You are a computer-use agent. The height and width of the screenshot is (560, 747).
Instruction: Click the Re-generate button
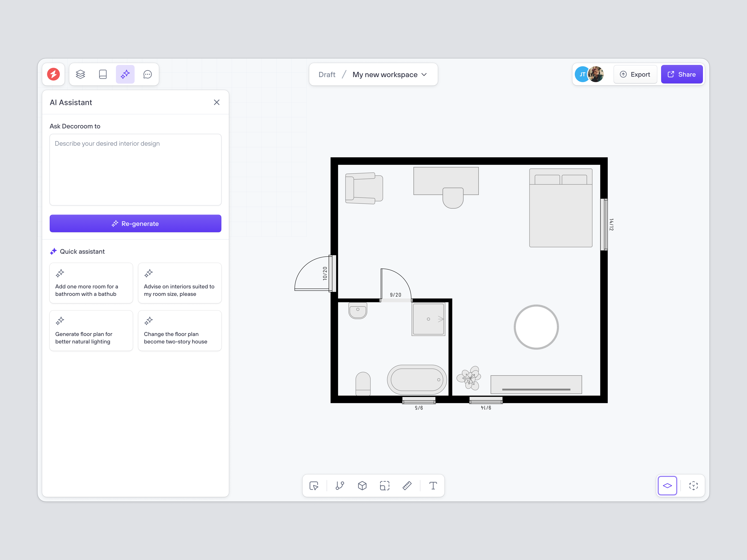[x=135, y=223]
